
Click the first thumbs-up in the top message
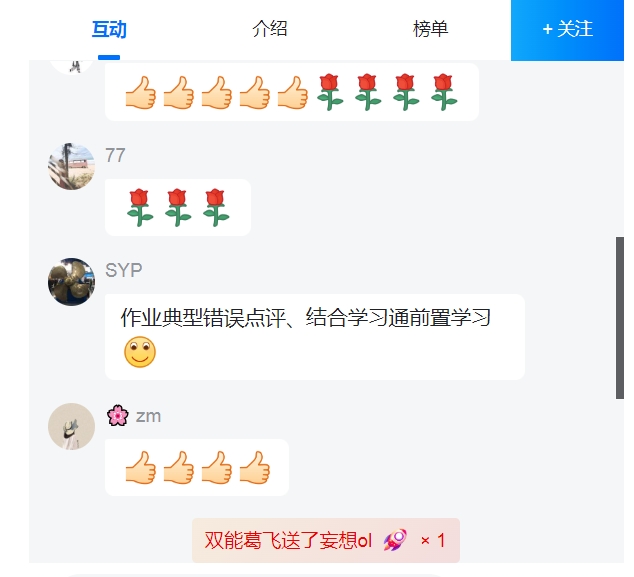(x=141, y=92)
